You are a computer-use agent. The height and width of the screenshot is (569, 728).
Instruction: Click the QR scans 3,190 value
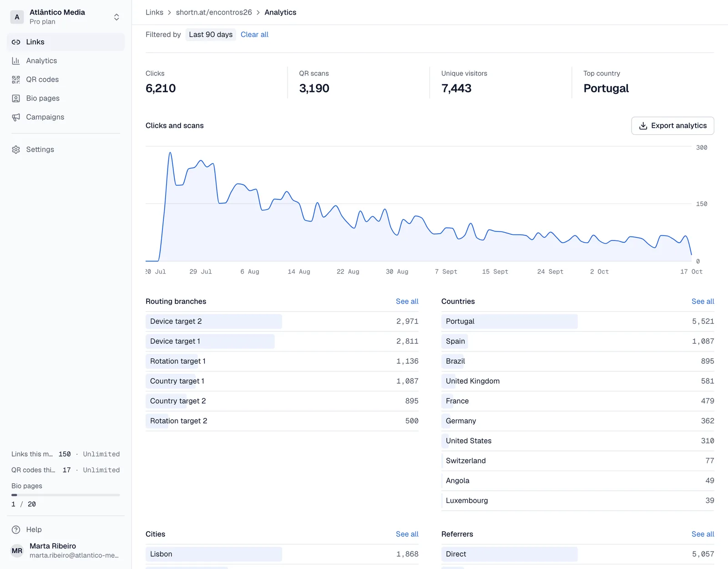point(314,88)
